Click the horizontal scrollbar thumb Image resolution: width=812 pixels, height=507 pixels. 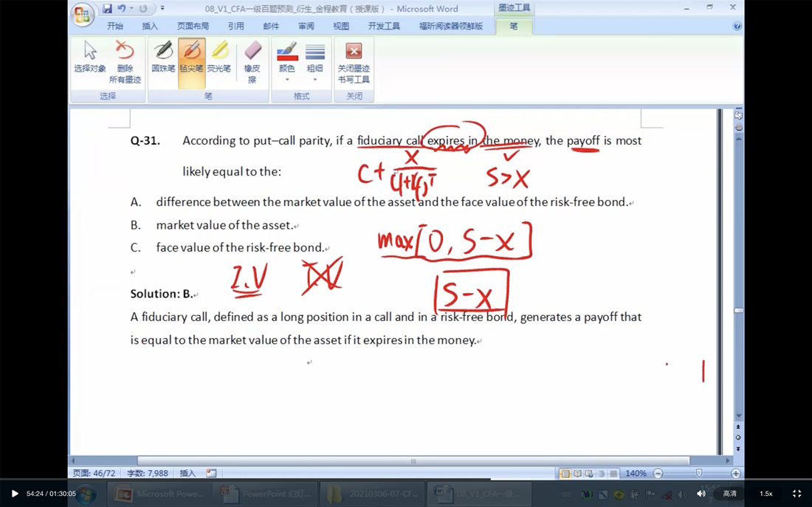413,461
